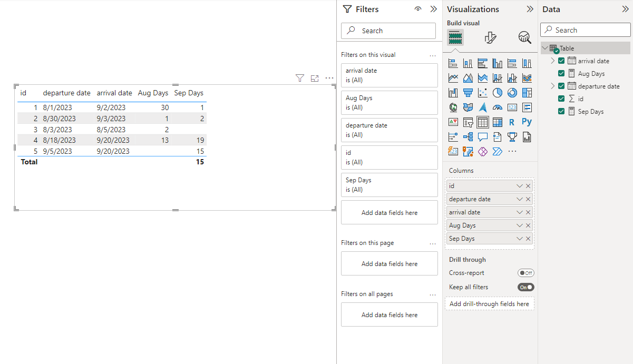
Task: Uncheck the id field
Action: (561, 99)
